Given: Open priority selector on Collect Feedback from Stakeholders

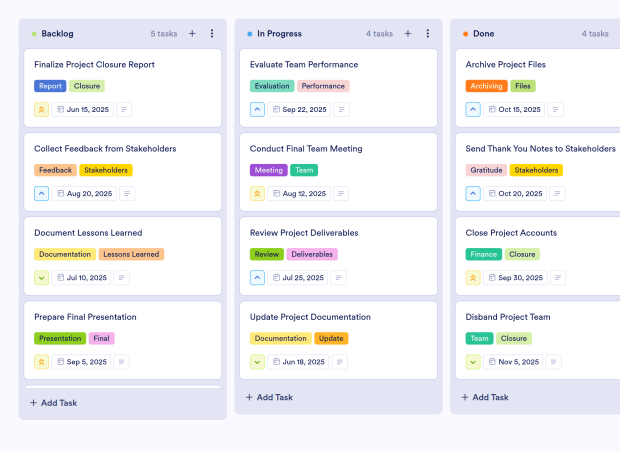Looking at the screenshot, I should pos(41,194).
